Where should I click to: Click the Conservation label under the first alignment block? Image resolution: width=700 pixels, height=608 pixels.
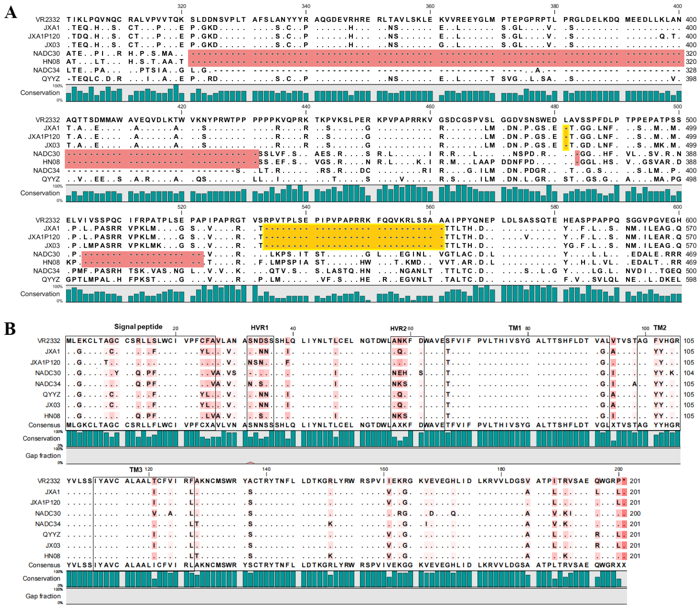click(40, 93)
